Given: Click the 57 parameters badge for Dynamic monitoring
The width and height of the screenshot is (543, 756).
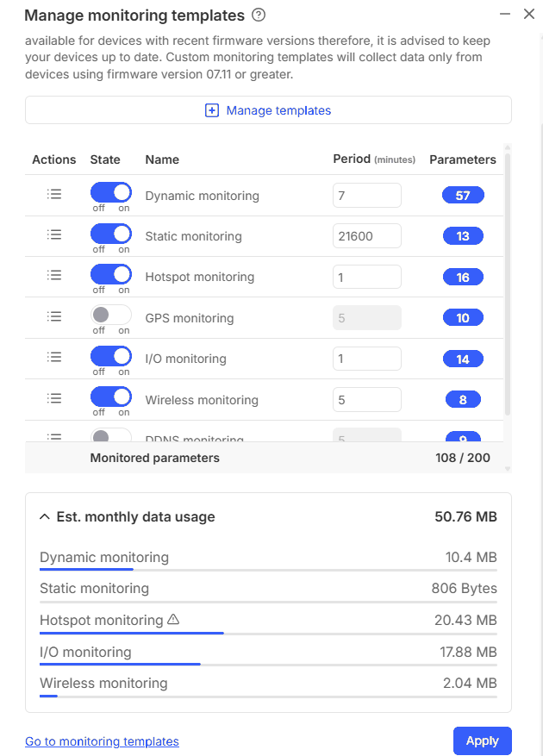Looking at the screenshot, I should [x=463, y=196].
